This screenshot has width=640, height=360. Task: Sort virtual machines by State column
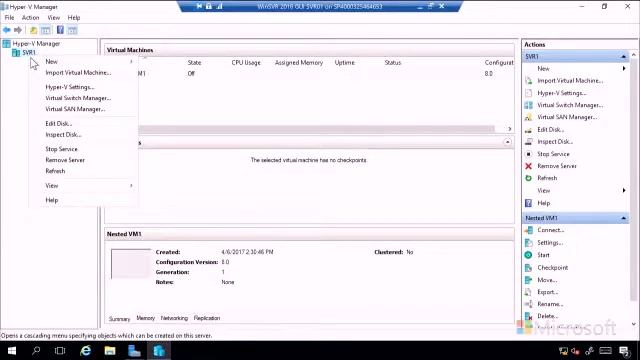pos(194,63)
